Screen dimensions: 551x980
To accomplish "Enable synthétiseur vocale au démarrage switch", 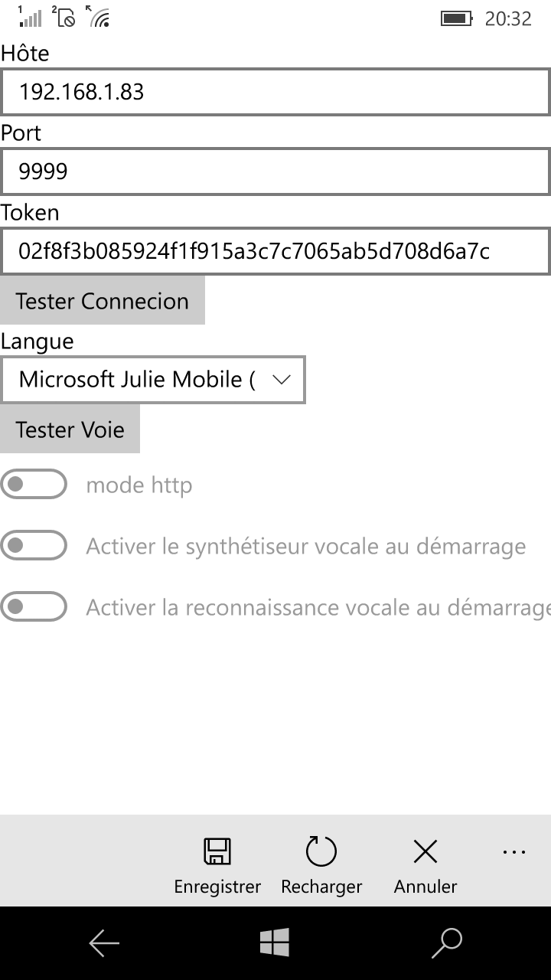I will pyautogui.click(x=34, y=546).
